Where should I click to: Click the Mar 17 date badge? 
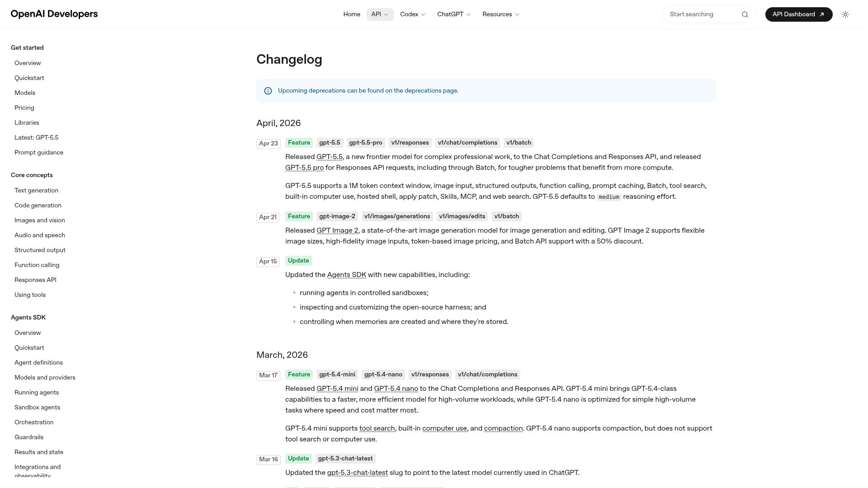tap(269, 375)
